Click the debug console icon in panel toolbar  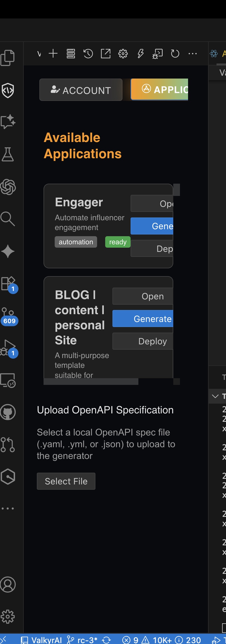tap(158, 54)
